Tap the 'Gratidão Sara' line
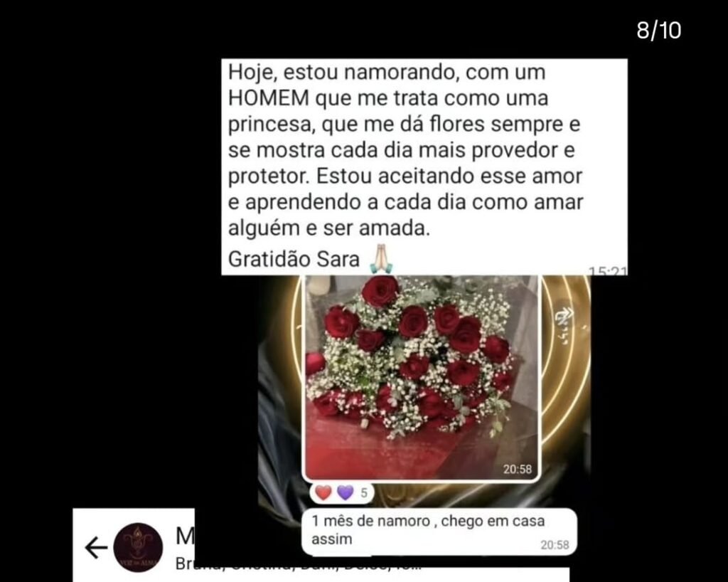 (294, 259)
